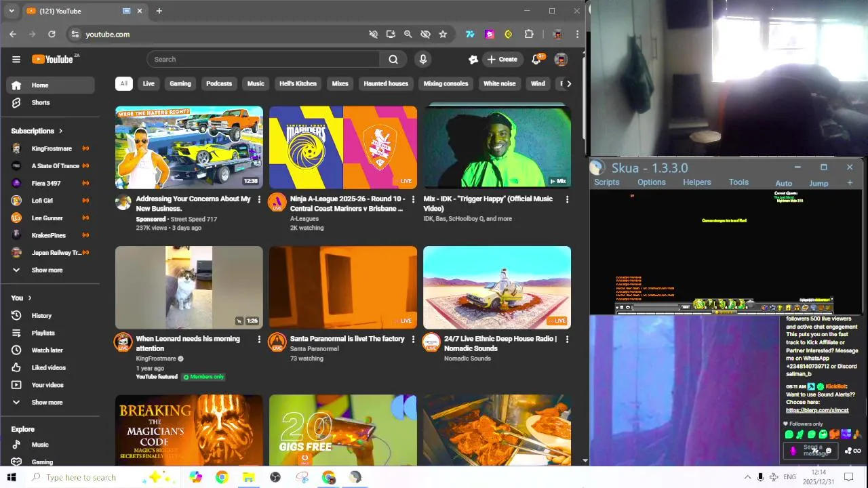Open the Helpers menu in Skua
This screenshot has height=488, width=868.
[696, 182]
